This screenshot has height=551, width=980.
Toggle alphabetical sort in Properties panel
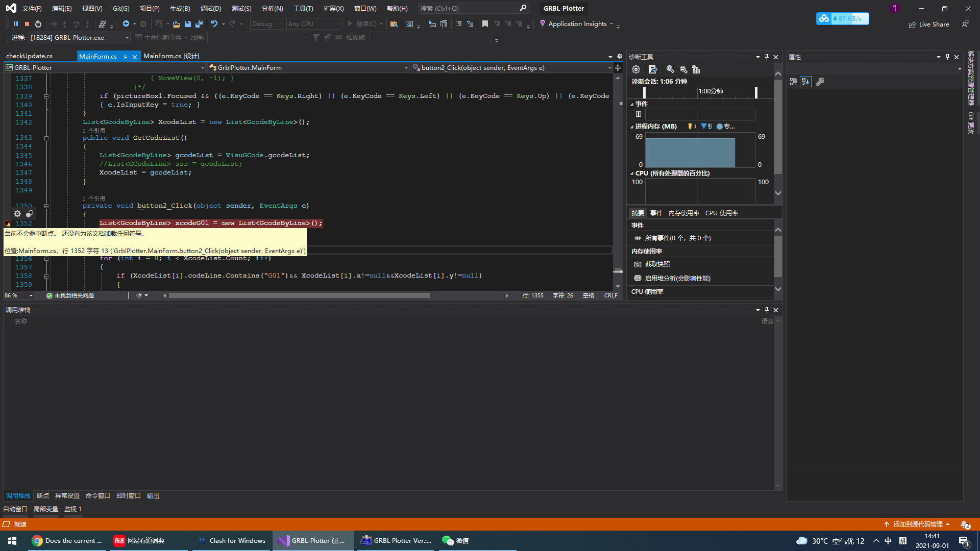(805, 82)
